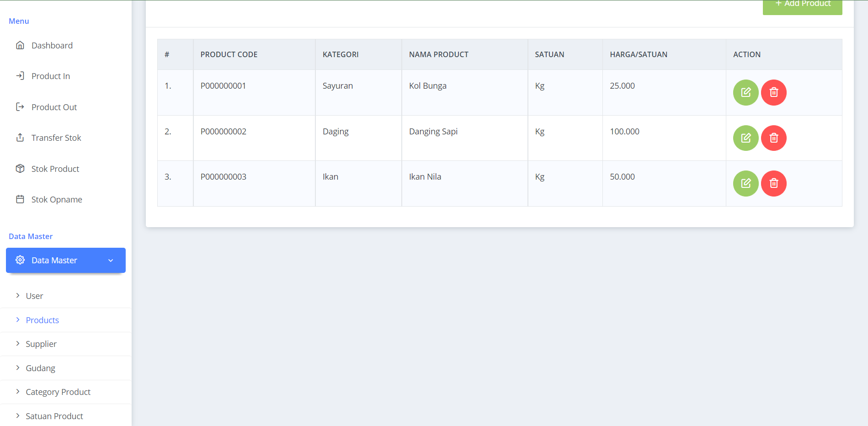
Task: Edit the Kol Bunga product
Action: pos(746,92)
